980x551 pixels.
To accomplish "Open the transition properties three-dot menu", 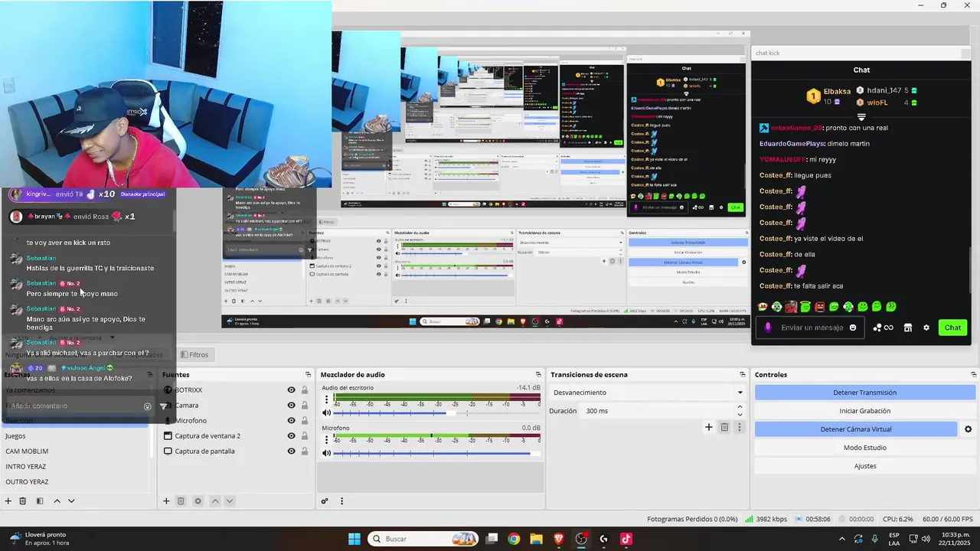I will 739,427.
